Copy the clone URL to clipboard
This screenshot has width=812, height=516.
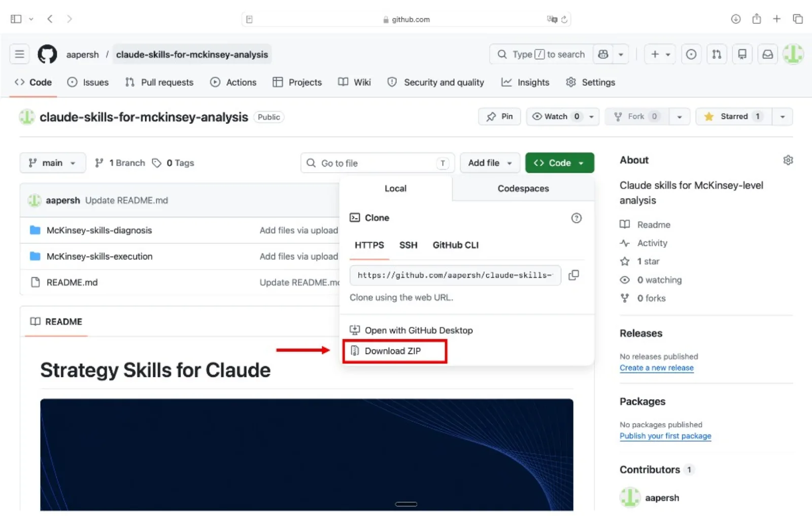click(574, 275)
